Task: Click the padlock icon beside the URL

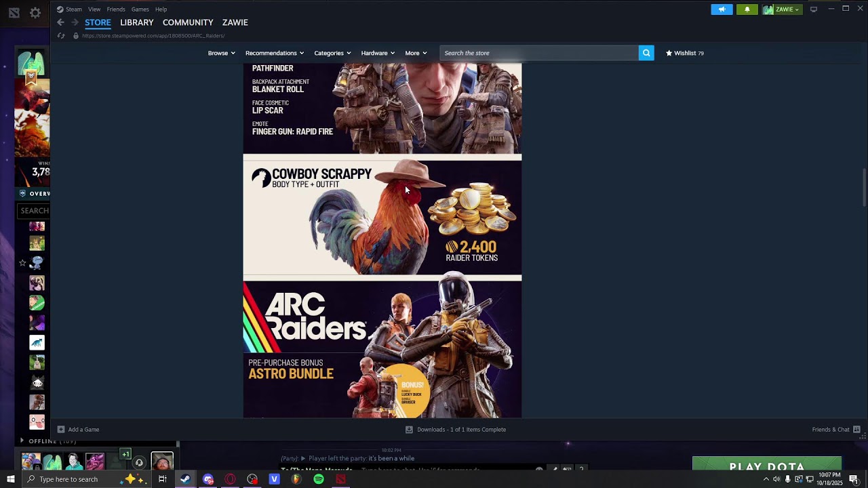Action: point(75,36)
